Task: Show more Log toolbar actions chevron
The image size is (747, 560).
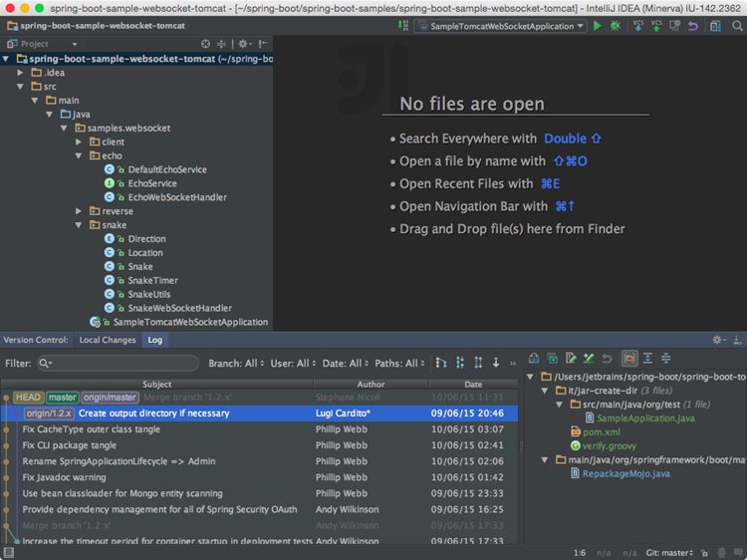Action: coord(513,364)
